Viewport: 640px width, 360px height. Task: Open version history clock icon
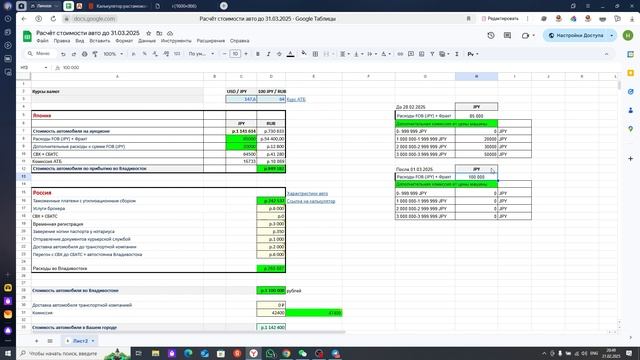click(x=491, y=36)
